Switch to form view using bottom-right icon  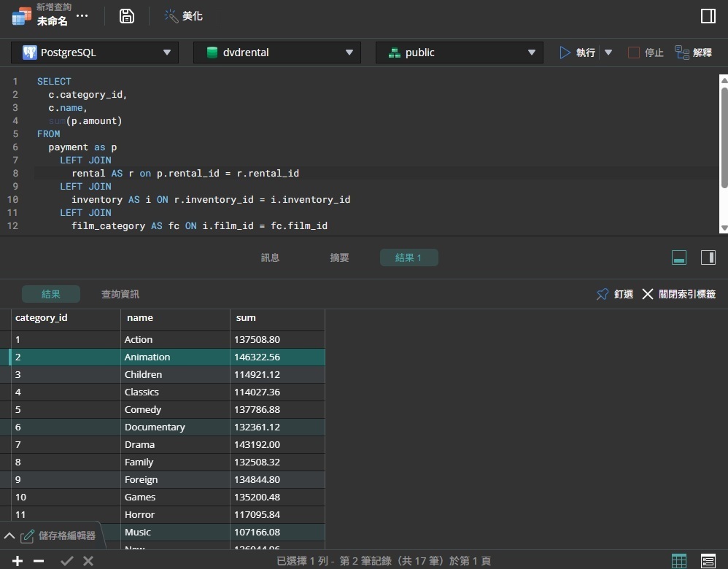[707, 560]
